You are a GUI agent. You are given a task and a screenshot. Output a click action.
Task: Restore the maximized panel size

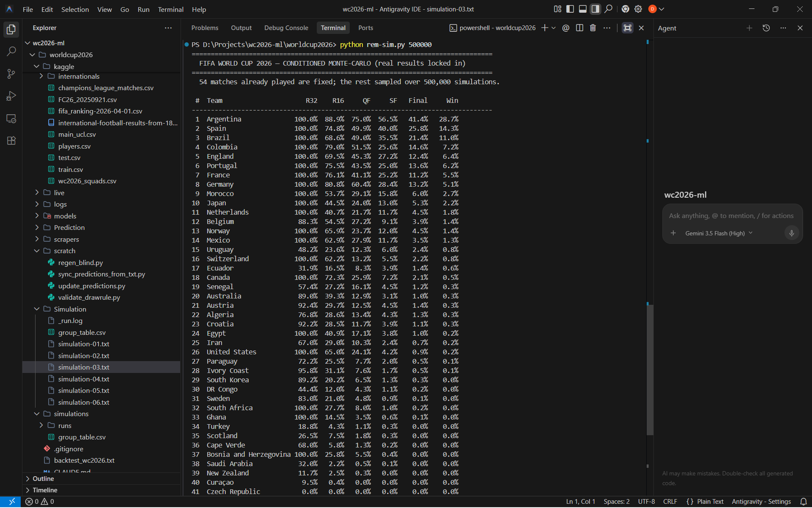[628, 28]
